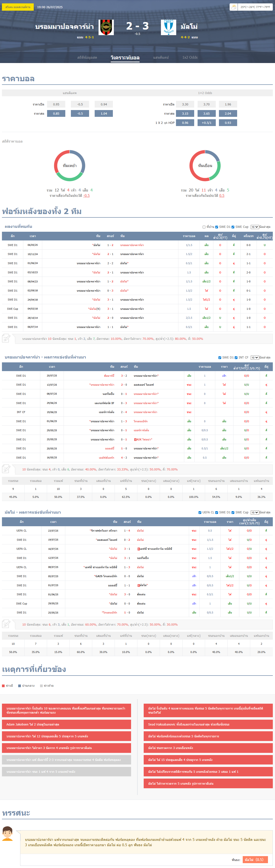275x868 pixels.
Task: Click live 1x2 draw odds 3.65
Action: tap(207, 113)
